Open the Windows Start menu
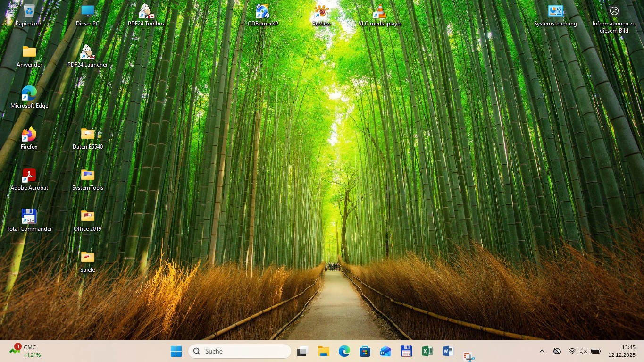644x362 pixels. (176, 351)
